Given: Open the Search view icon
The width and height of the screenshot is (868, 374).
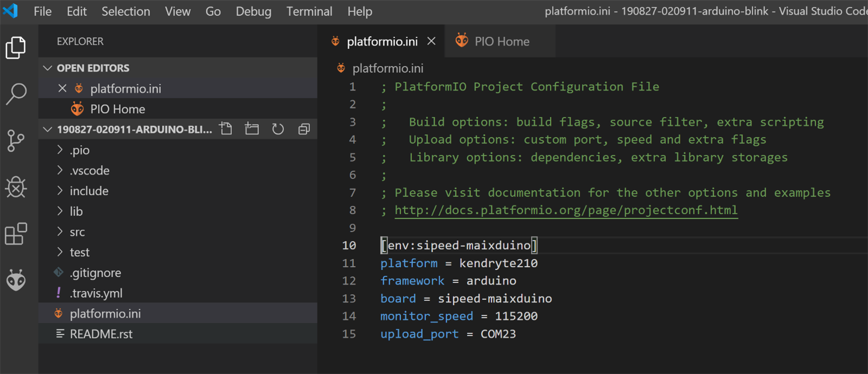Looking at the screenshot, I should click(16, 94).
